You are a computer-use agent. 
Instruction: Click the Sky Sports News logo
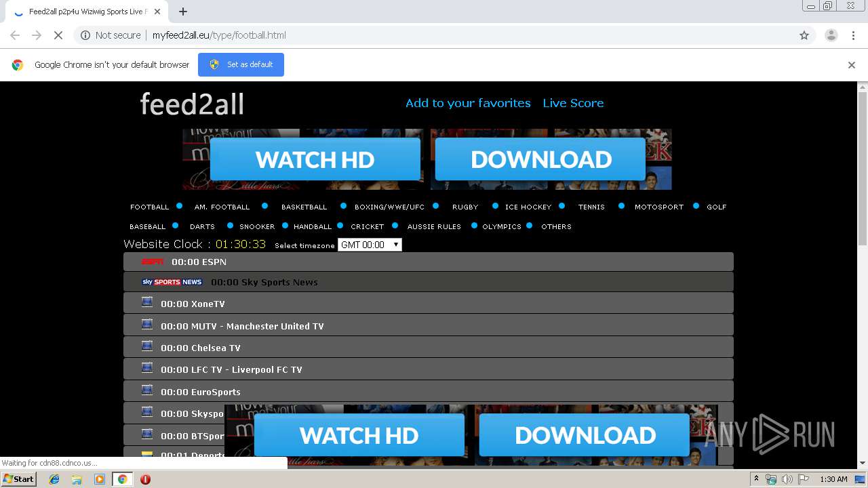(x=172, y=282)
